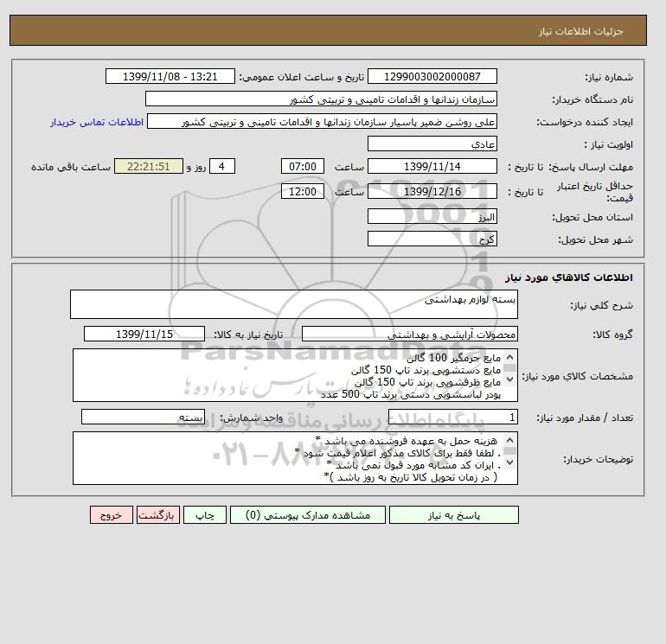Click the اولویت نیاز field showing عادي
The width and height of the screenshot is (666, 644).
point(432,143)
